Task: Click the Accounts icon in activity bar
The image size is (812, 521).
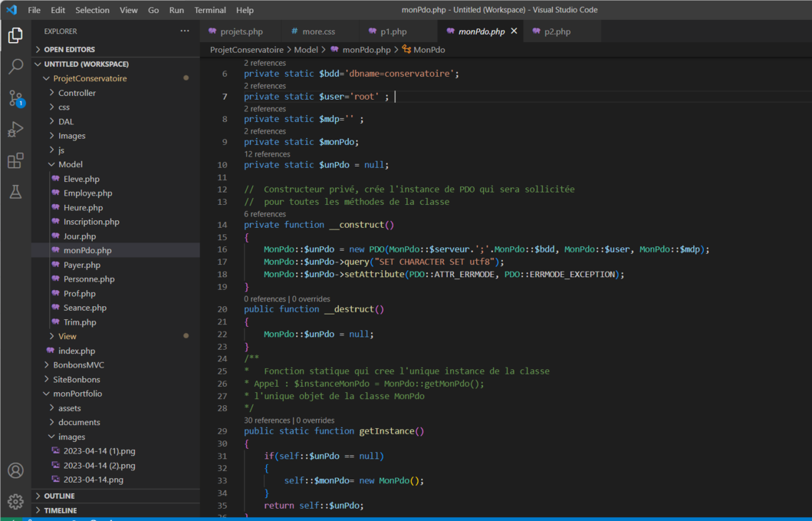Action: click(15, 470)
